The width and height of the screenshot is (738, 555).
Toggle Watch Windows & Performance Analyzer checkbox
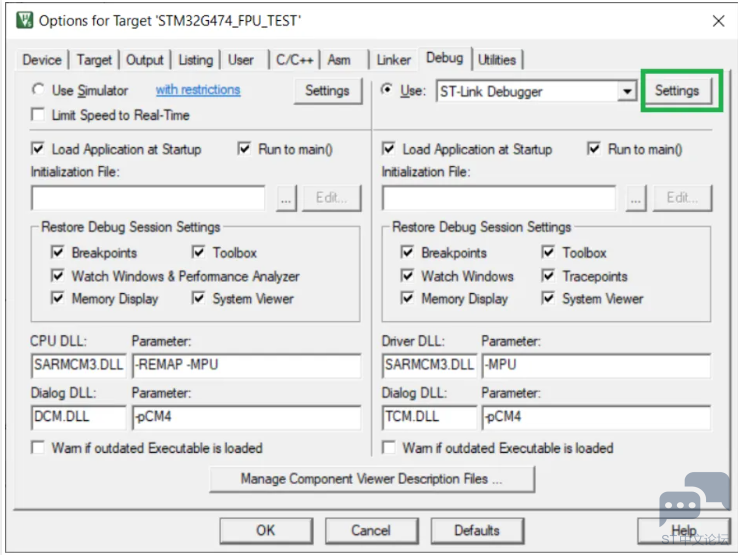click(x=57, y=275)
